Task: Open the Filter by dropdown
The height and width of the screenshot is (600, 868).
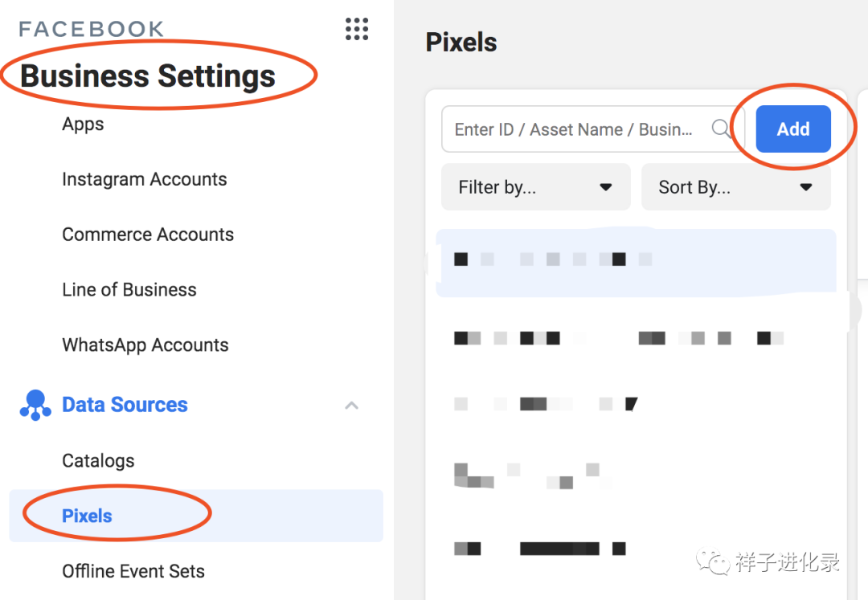Action: pyautogui.click(x=535, y=186)
